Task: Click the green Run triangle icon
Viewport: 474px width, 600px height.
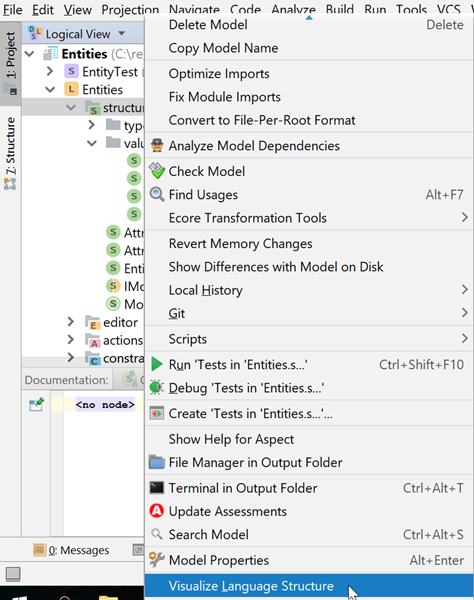Action: pyautogui.click(x=157, y=364)
